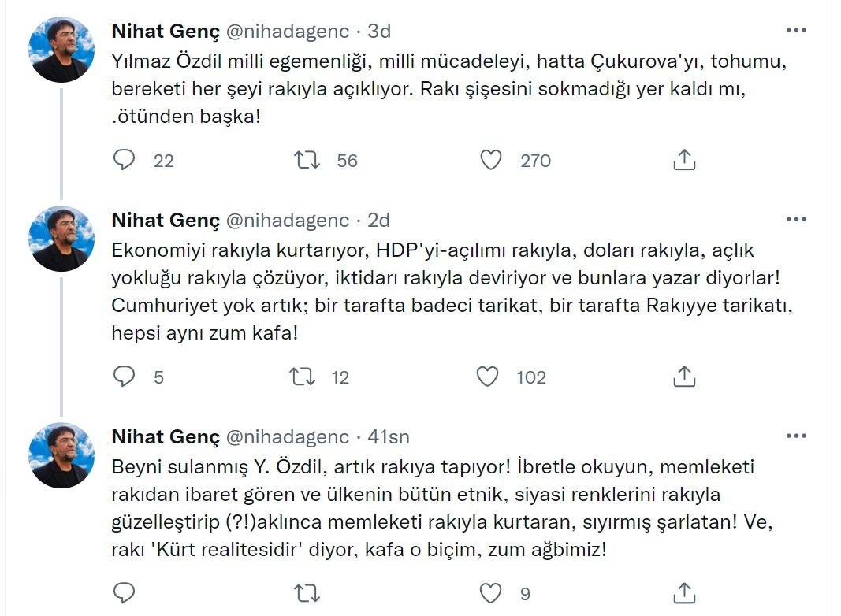The image size is (841, 616).
Task: Share the tweet posted 3d ago
Action: click(x=684, y=161)
